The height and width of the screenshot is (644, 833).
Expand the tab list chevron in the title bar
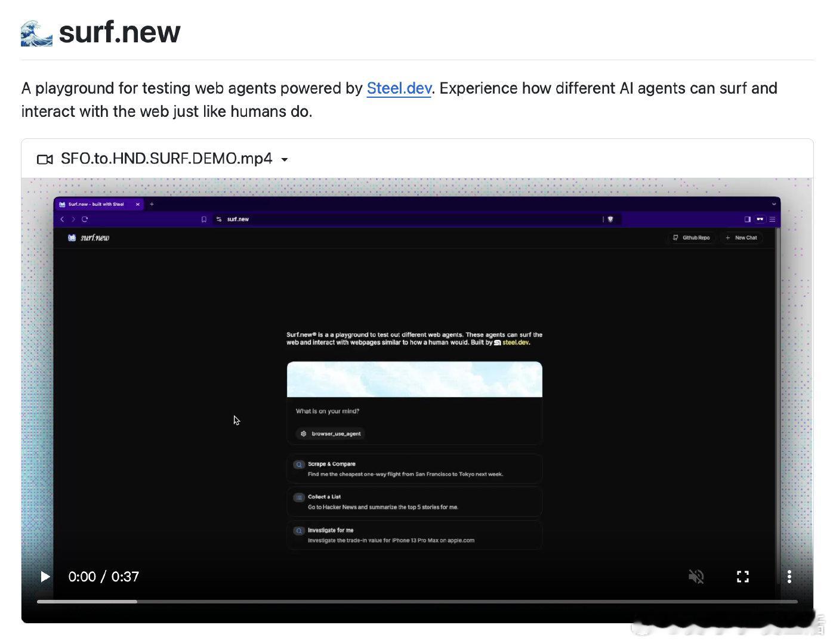774,204
